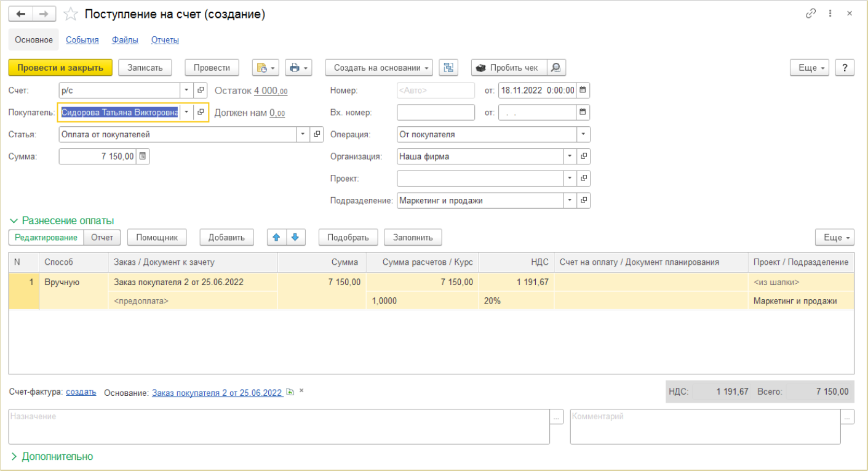
Task: Open the Создать на основании dropdown
Action: (379, 68)
